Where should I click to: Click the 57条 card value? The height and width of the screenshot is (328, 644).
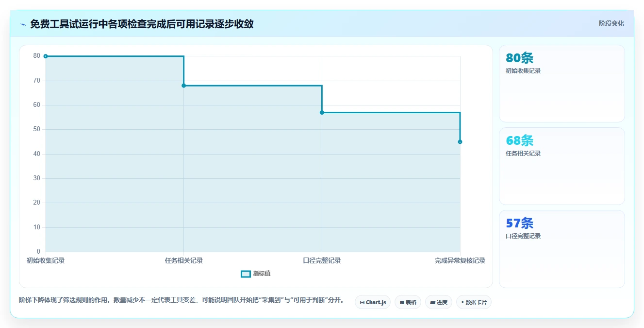tap(519, 223)
